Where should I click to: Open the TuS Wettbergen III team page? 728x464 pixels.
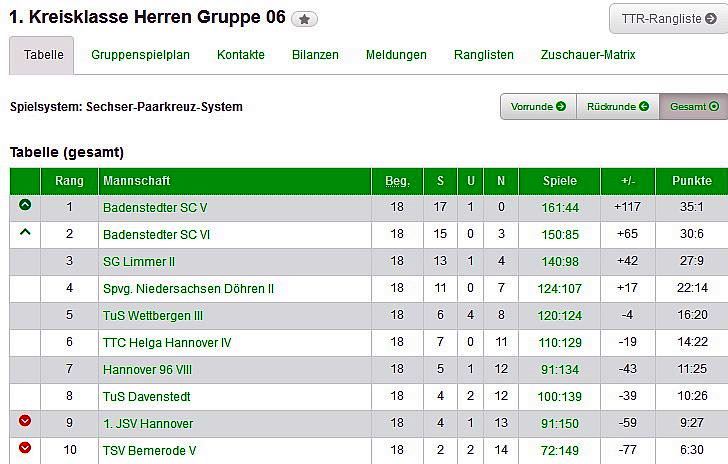click(152, 315)
